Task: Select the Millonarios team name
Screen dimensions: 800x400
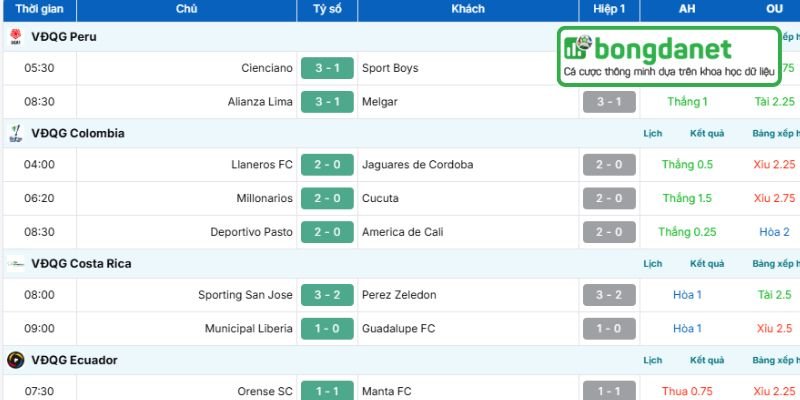Action: click(x=264, y=198)
